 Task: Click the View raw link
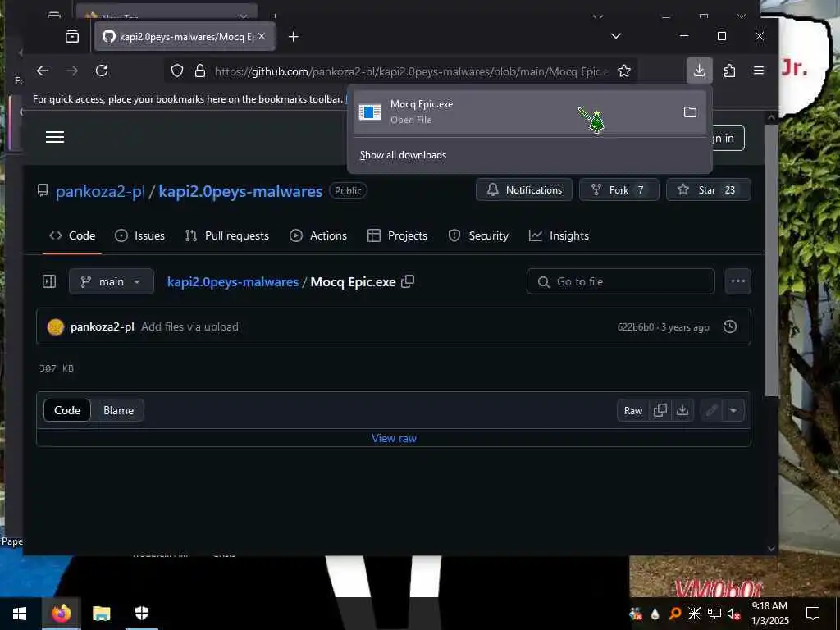point(394,438)
